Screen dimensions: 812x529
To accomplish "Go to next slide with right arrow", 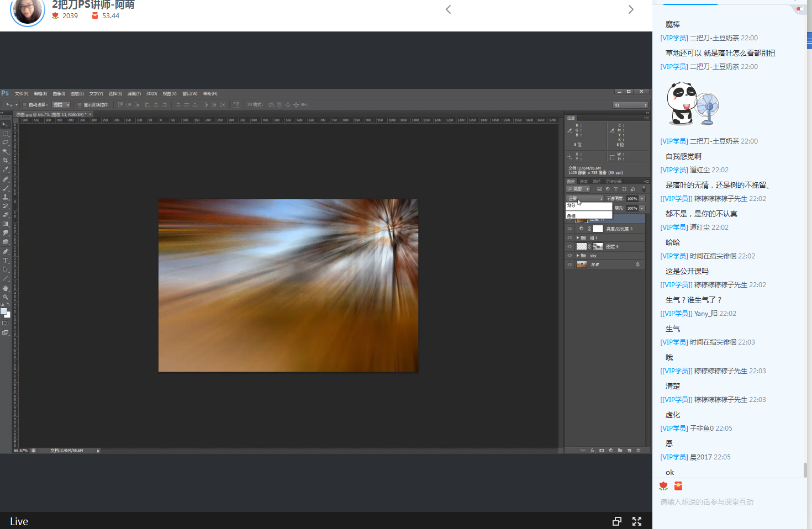I will (x=631, y=9).
